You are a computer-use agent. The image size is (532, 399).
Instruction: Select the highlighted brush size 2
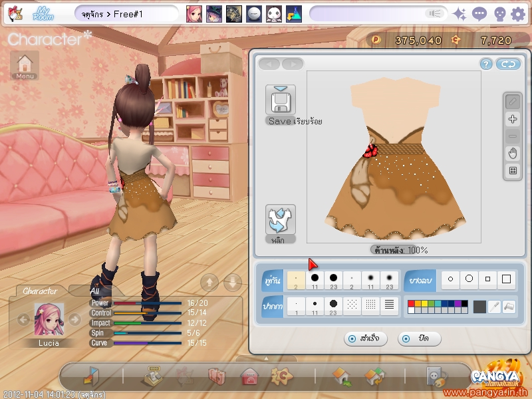(296, 281)
